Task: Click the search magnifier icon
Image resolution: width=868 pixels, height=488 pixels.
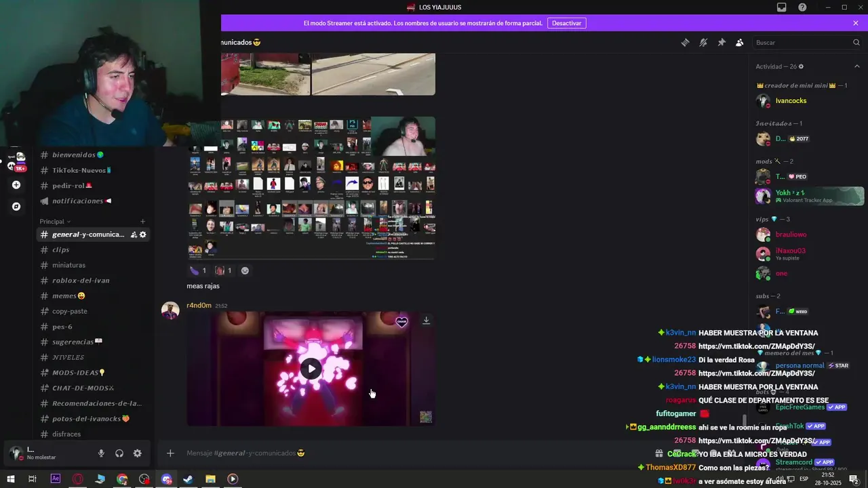Action: [856, 42]
